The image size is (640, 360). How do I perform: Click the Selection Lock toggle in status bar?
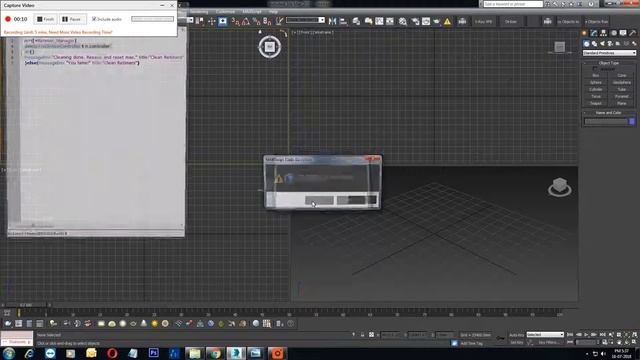click(362, 335)
